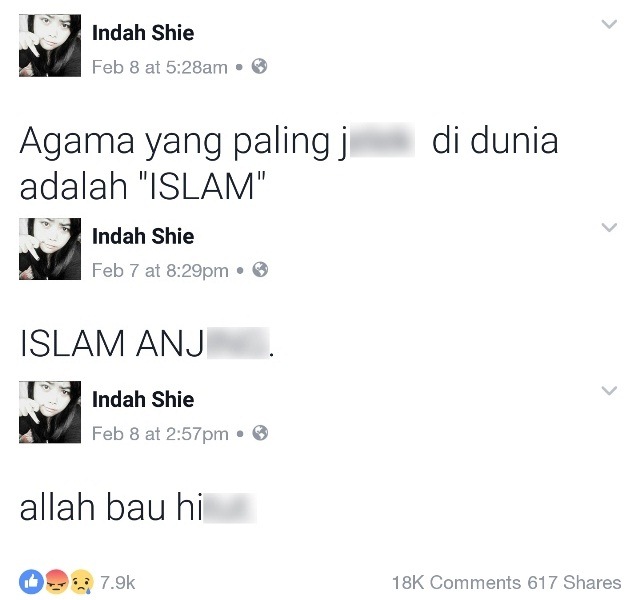Open the profile picture on the second post
This screenshot has width=630, height=600.
click(x=50, y=249)
